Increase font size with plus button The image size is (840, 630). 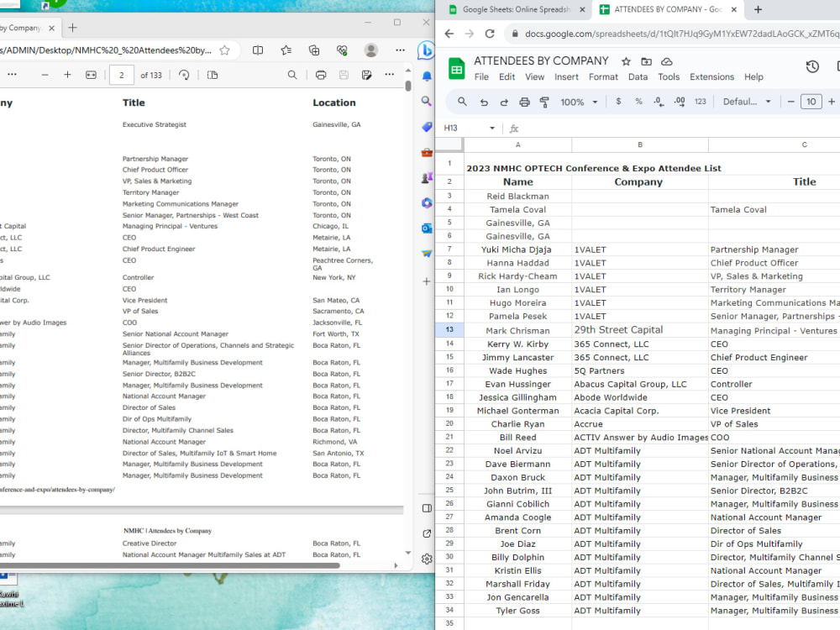point(832,102)
